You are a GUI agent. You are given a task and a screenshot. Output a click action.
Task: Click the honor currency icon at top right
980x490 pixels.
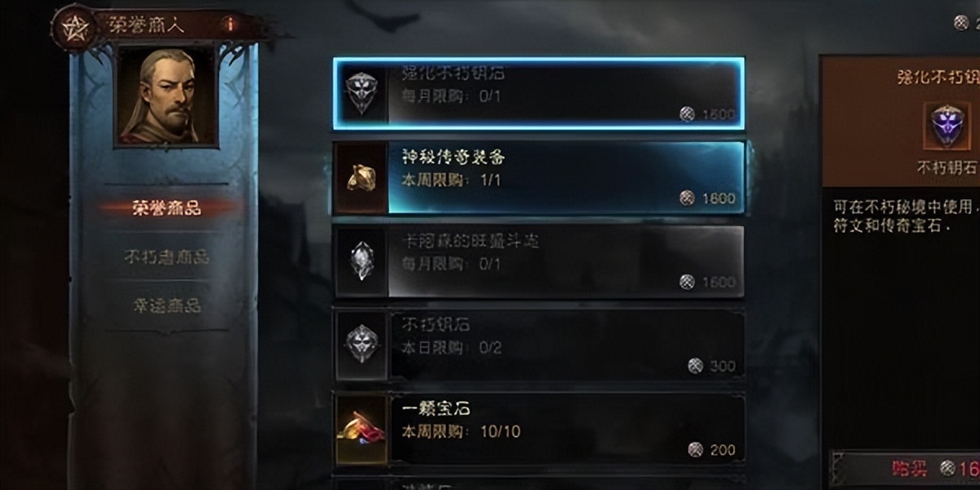(961, 23)
